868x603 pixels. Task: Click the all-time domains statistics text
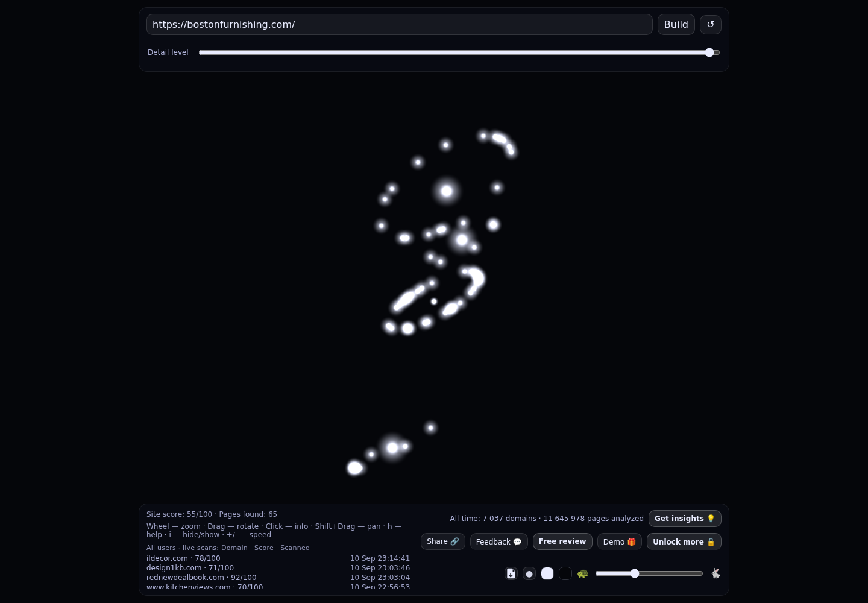coord(547,519)
